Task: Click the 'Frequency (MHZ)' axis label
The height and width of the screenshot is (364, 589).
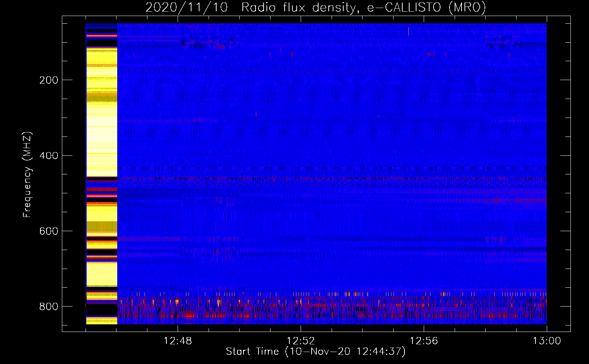Action: click(27, 174)
